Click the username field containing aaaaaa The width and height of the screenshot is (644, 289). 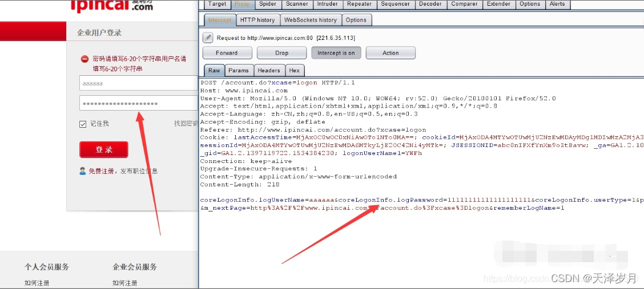(x=139, y=83)
